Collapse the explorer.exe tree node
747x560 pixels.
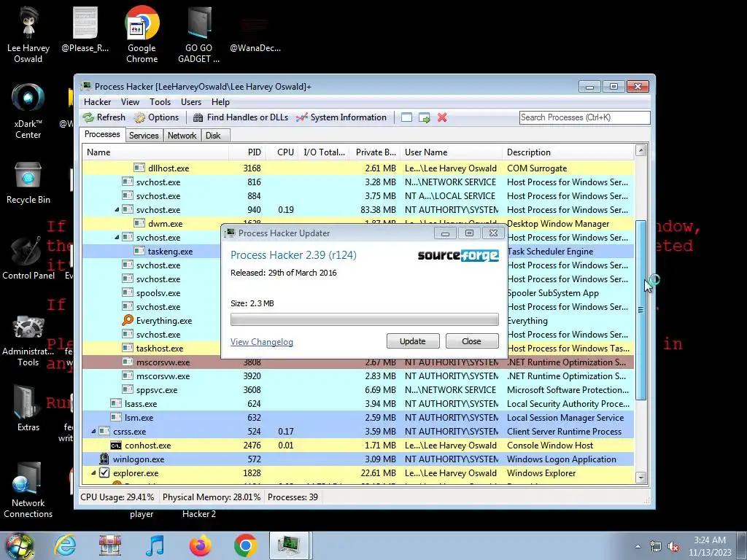93,472
